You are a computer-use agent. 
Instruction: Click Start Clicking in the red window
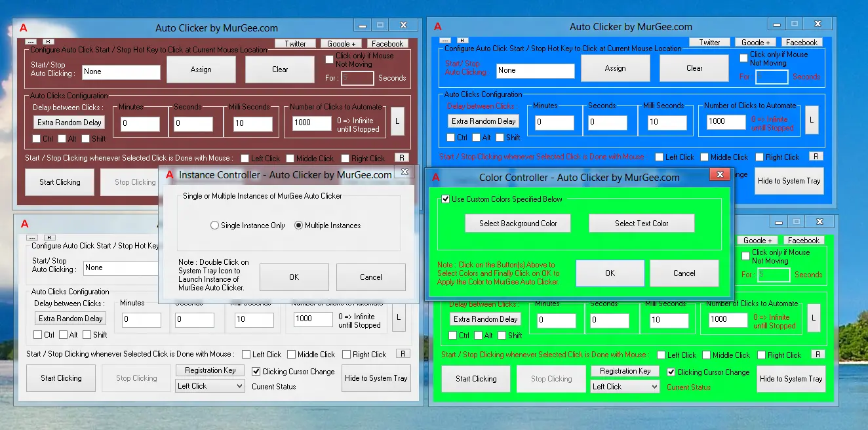pyautogui.click(x=60, y=182)
